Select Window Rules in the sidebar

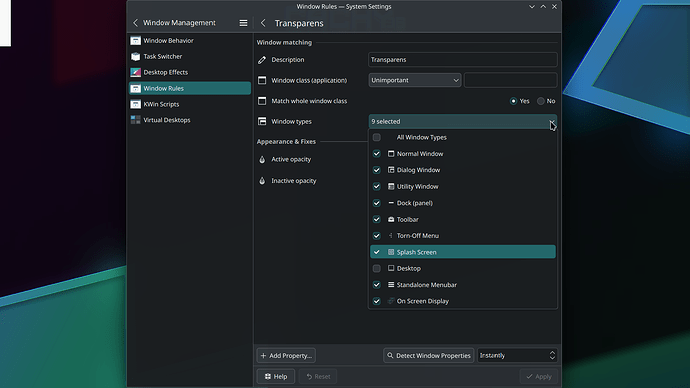(x=190, y=88)
